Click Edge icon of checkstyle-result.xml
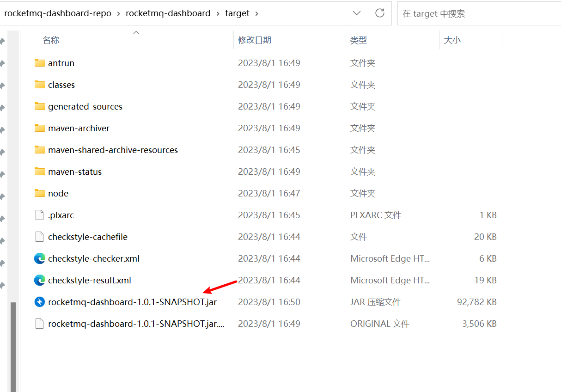Viewport: 561px width, 392px height. click(x=40, y=280)
